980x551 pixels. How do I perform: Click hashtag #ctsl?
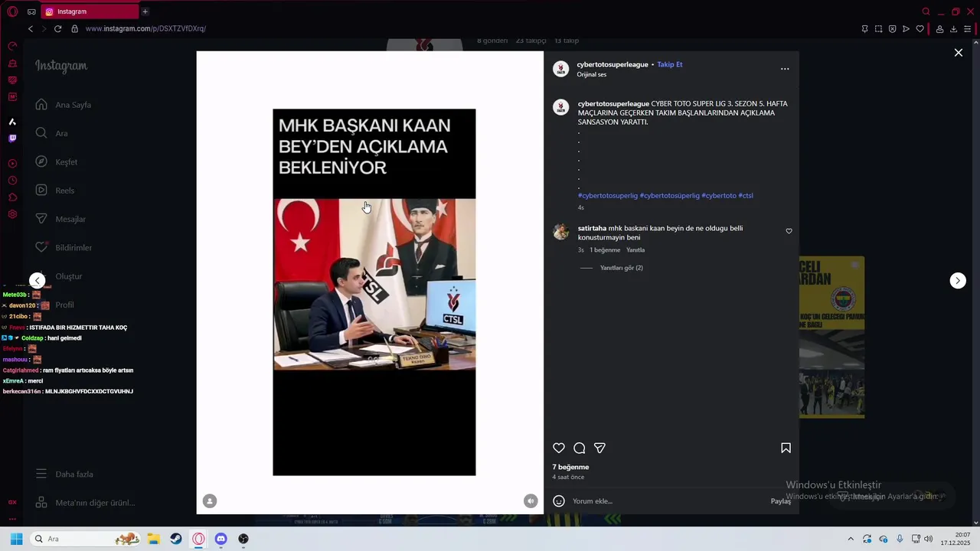pyautogui.click(x=746, y=196)
